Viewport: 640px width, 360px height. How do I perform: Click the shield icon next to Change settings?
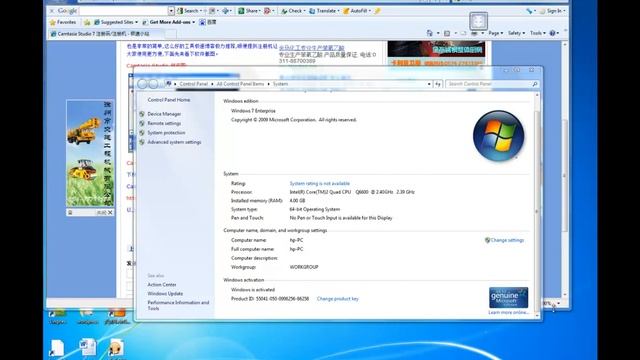click(487, 240)
